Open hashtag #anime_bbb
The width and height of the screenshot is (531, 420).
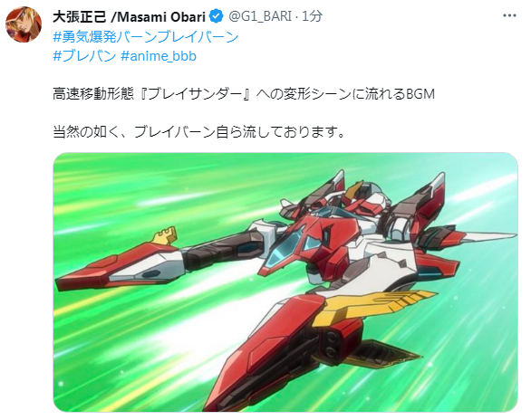point(159,56)
